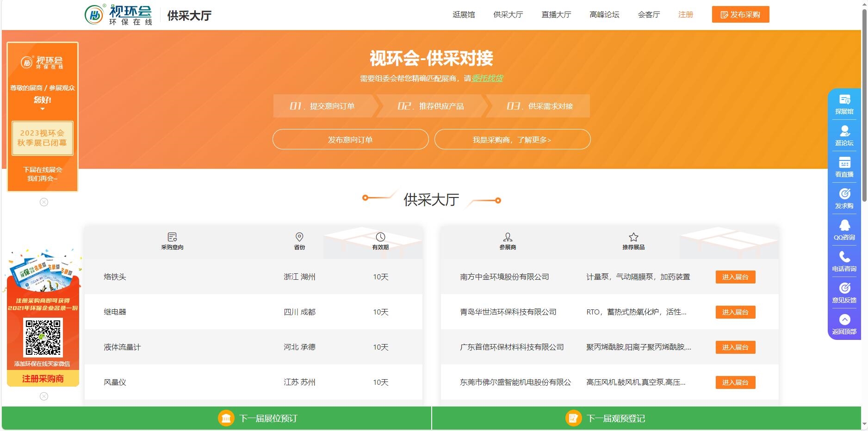
Task: Click the 发布采购 orange button
Action: tap(740, 14)
